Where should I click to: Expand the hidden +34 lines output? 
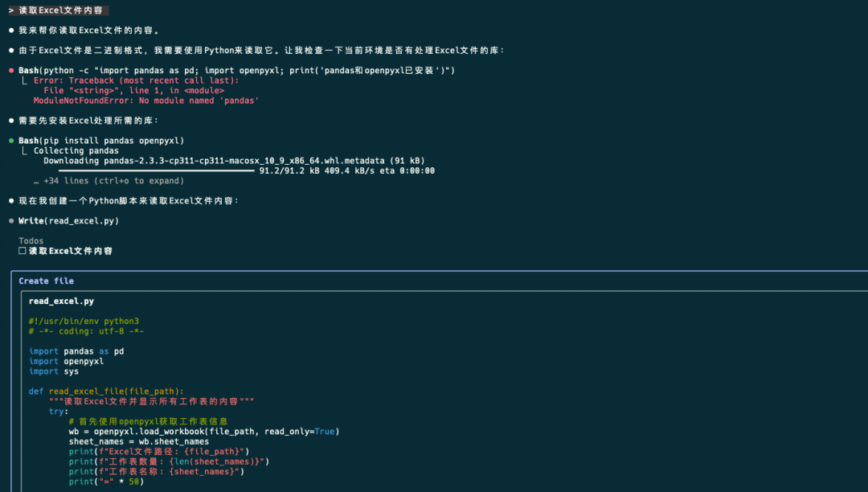113,181
